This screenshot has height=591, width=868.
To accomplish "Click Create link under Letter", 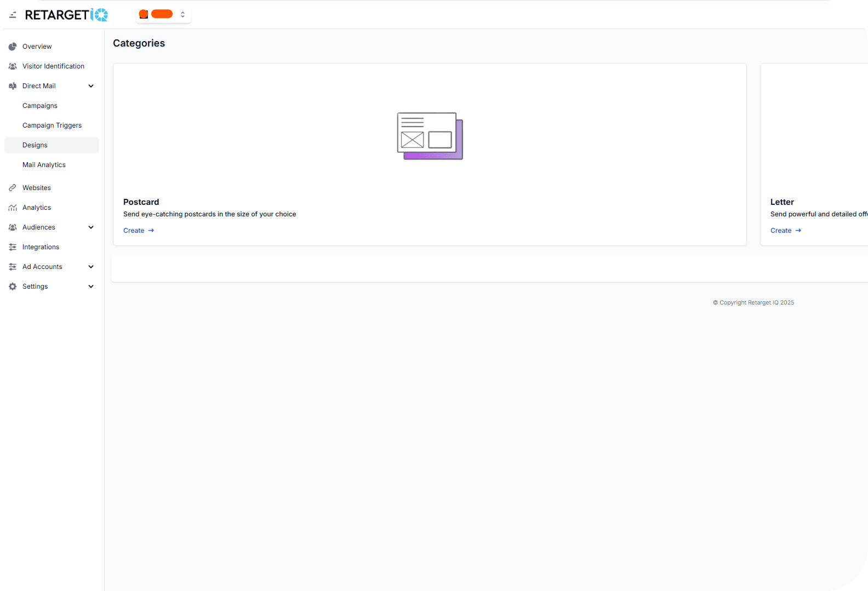I will (x=785, y=231).
